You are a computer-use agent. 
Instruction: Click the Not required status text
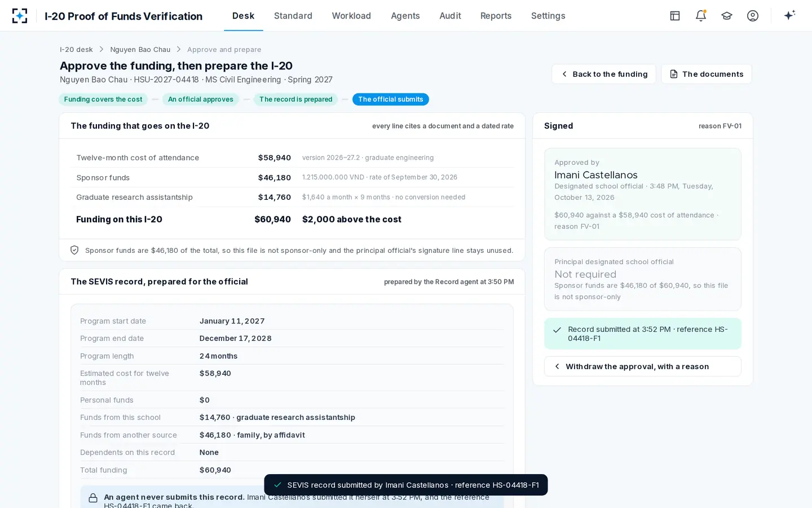pos(585,274)
